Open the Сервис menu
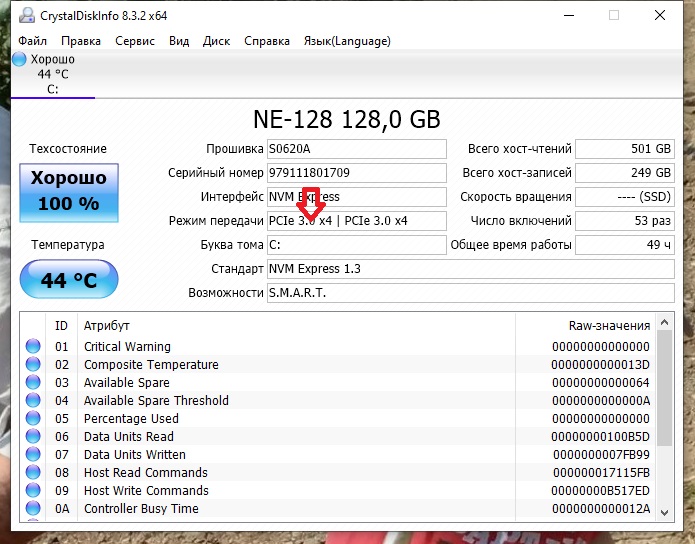 click(135, 41)
